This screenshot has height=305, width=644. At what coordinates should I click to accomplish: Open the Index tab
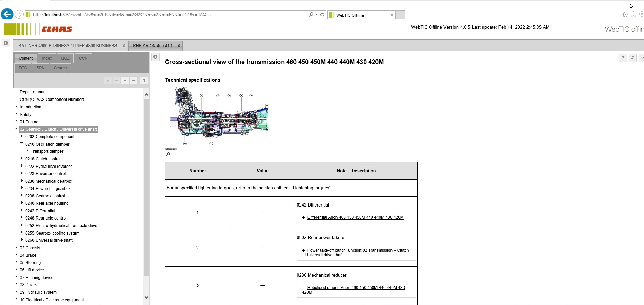[47, 58]
